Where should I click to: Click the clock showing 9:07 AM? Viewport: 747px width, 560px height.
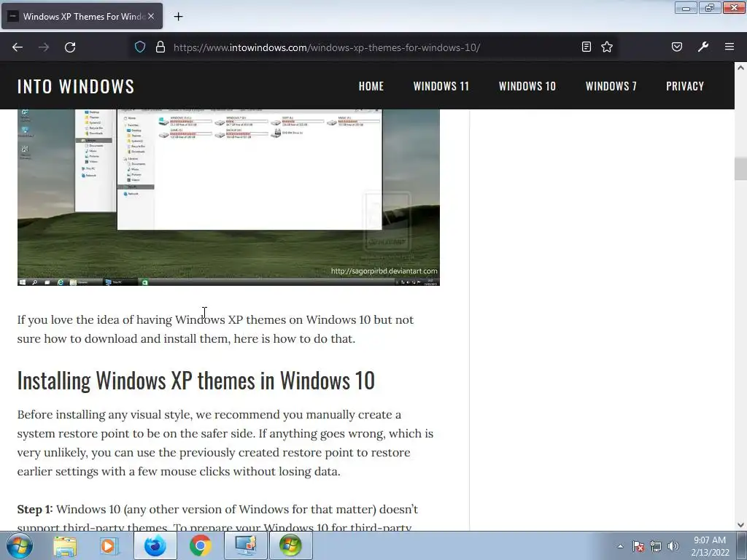710,546
